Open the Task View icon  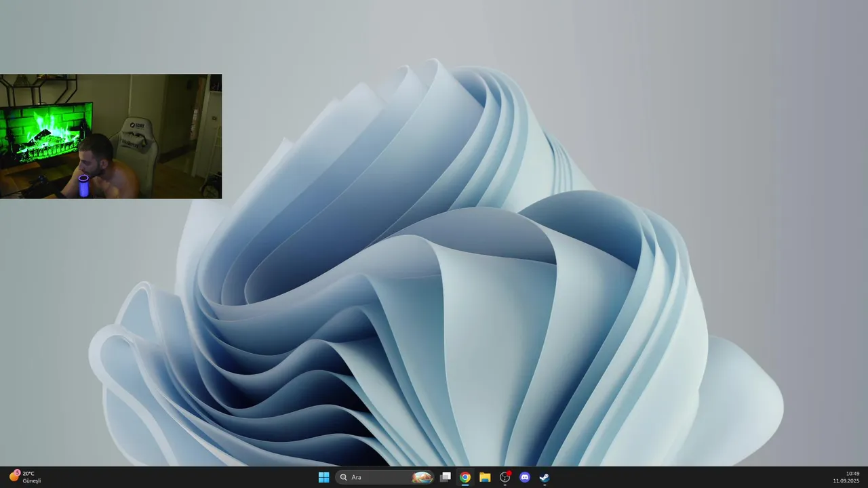click(x=445, y=477)
